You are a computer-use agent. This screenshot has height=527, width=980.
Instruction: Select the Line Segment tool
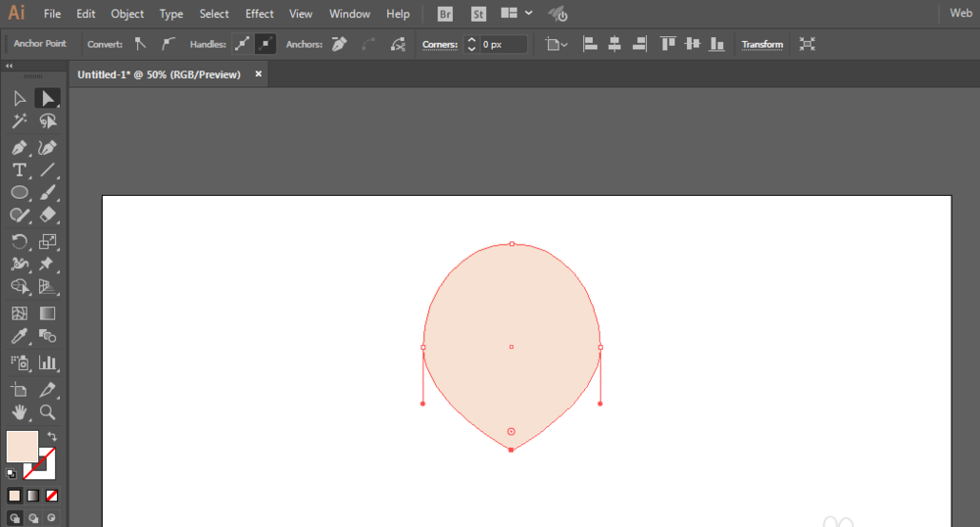[47, 170]
